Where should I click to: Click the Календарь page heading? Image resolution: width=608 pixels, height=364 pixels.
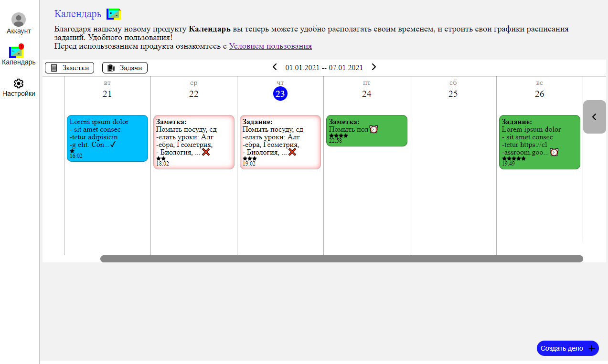pos(78,14)
